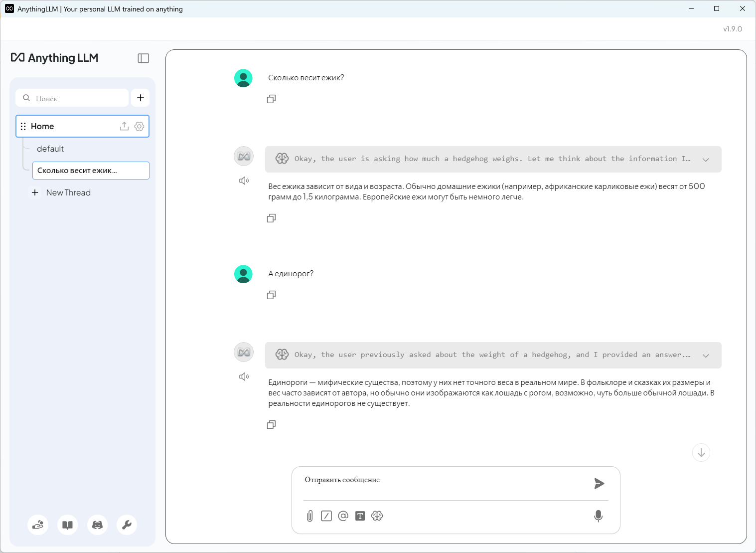Viewport: 756px width, 553px height.
Task: Click the AnythingLLM title bar app icon
Action: point(9,9)
